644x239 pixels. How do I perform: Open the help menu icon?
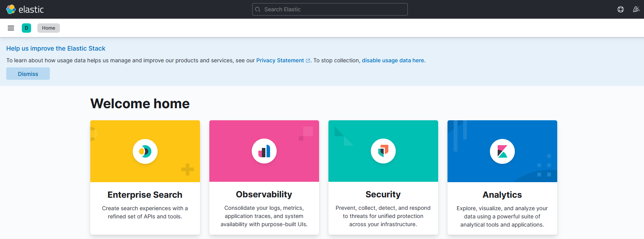click(621, 9)
